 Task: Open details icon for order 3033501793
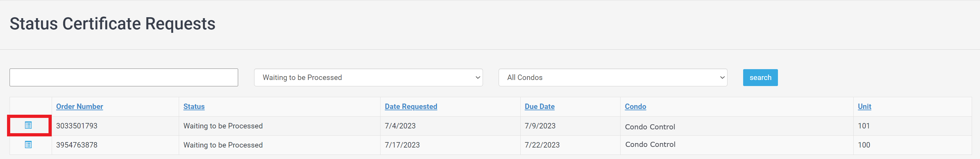28,125
